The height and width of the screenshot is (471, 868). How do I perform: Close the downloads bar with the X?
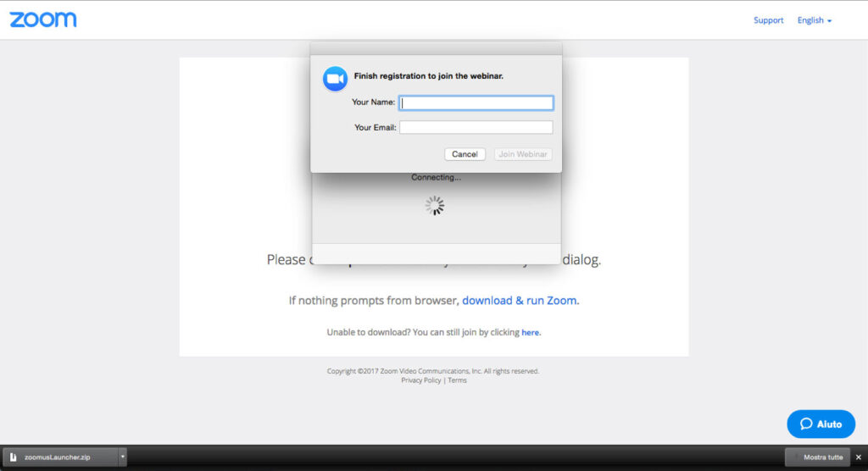(858, 457)
